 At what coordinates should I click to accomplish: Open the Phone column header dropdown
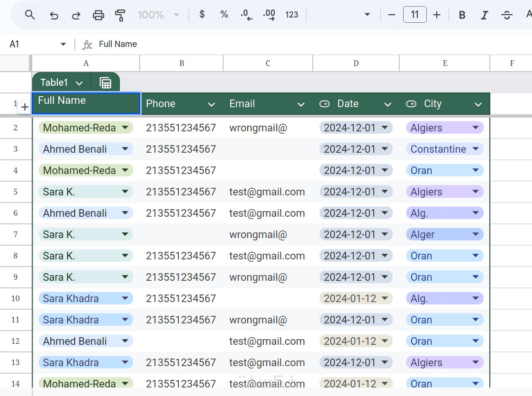pos(211,104)
